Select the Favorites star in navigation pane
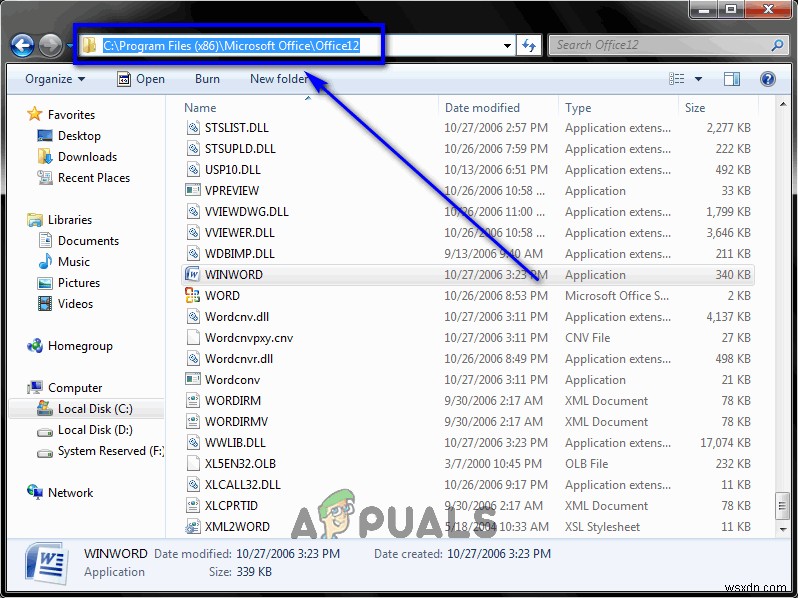Viewport: 798px width, 598px height. [35, 113]
